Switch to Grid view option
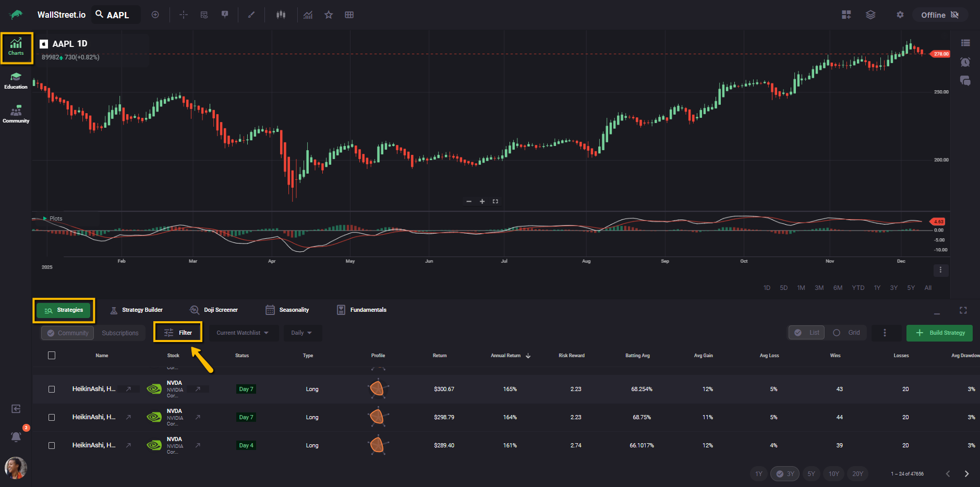The width and height of the screenshot is (980, 487). (x=847, y=333)
